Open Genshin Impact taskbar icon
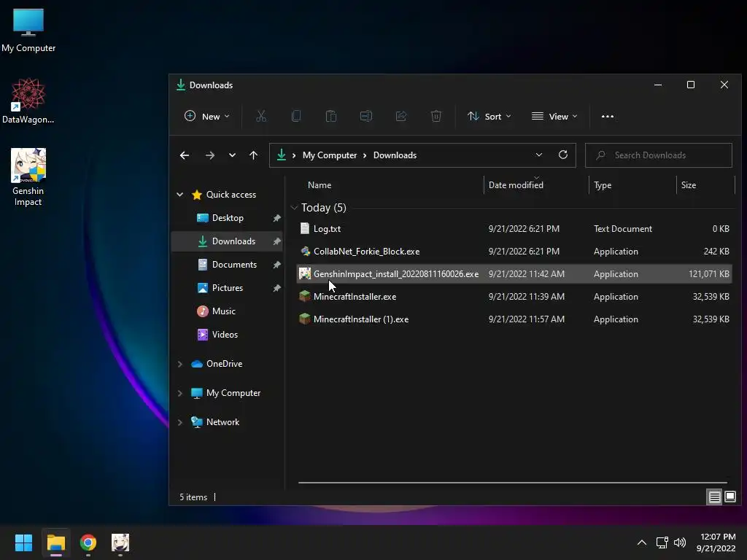 tap(120, 542)
